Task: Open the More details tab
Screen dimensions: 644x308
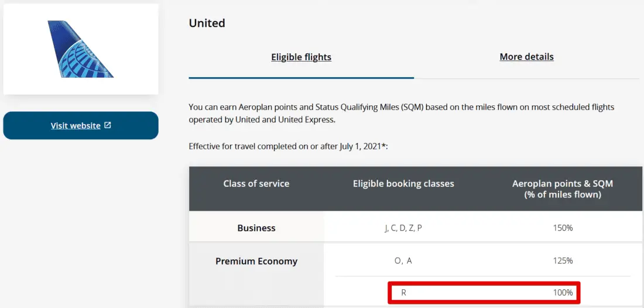Action: 526,57
